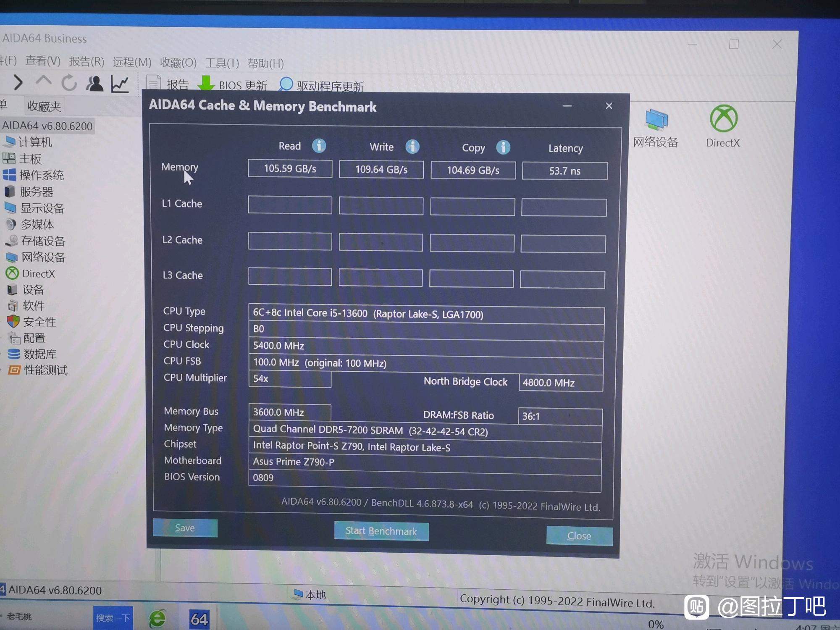840x630 pixels.
Task: Click the CPU Type Intel Core i5-13600 value
Action: point(426,314)
